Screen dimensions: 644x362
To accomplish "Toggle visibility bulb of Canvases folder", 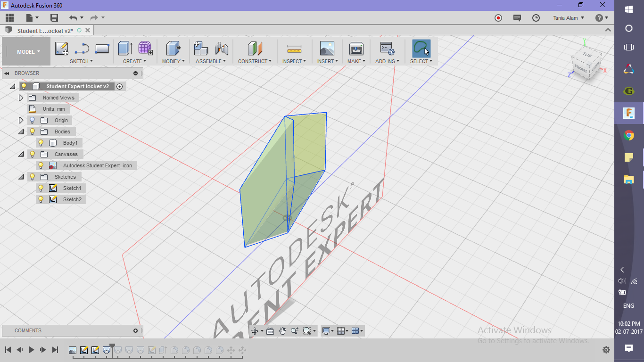I will click(33, 154).
